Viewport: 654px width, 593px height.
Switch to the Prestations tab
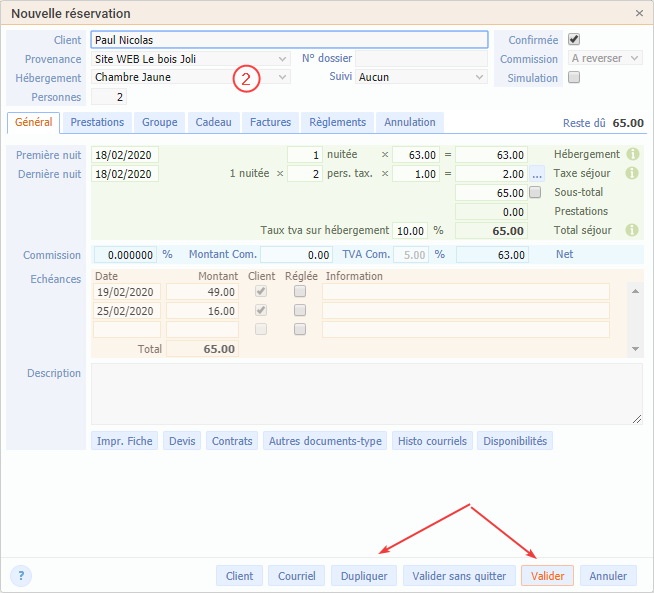(98, 122)
